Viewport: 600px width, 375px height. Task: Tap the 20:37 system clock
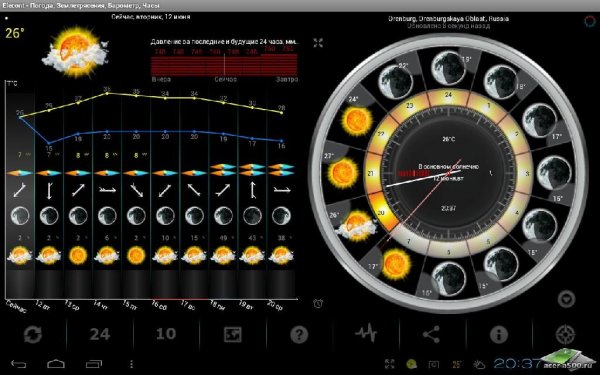517,364
